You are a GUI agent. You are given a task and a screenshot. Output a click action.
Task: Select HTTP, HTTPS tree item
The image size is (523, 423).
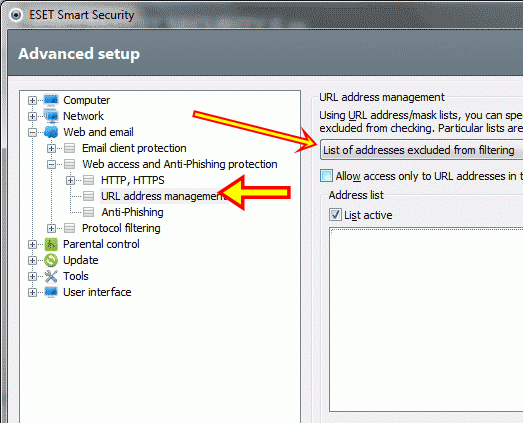point(133,180)
